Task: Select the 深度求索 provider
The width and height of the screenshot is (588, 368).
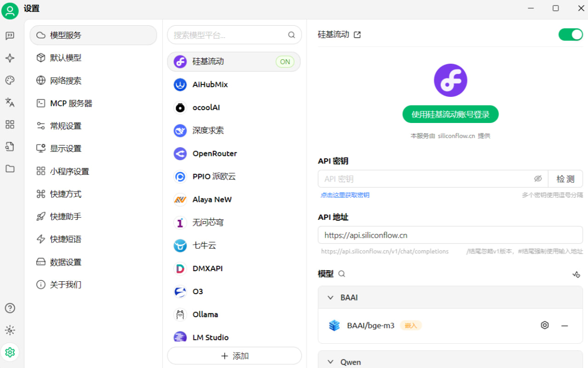Action: click(x=234, y=130)
